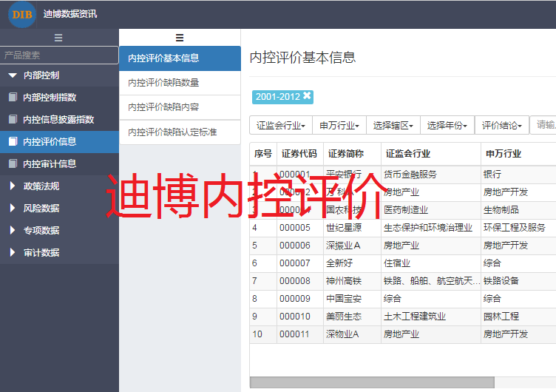Click the book icon beside 内控信息披露指数

(13, 119)
